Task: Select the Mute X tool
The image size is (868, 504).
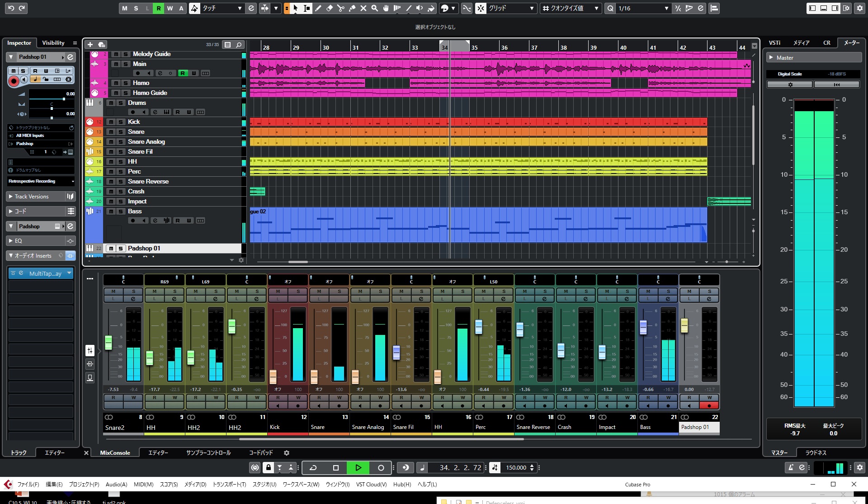Action: 363,8
